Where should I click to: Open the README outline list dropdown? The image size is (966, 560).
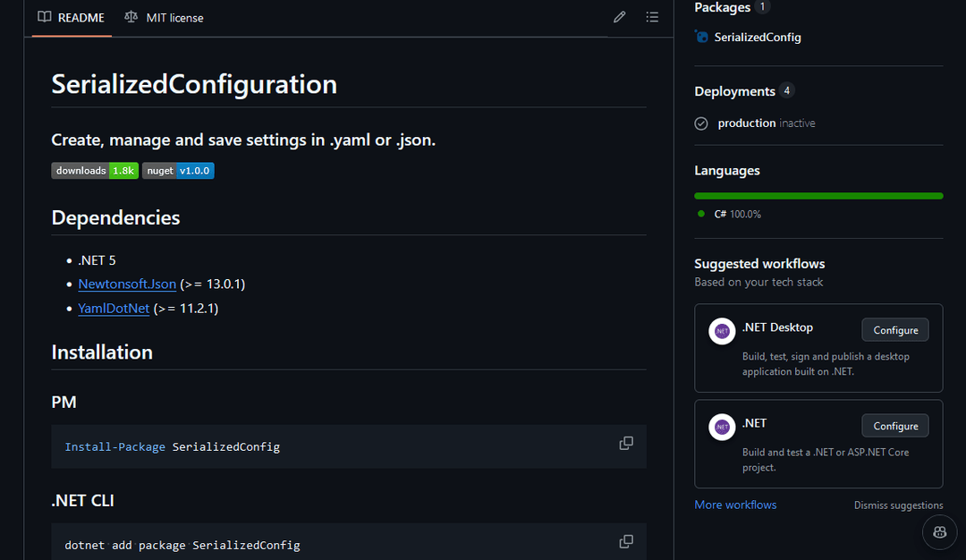652,16
